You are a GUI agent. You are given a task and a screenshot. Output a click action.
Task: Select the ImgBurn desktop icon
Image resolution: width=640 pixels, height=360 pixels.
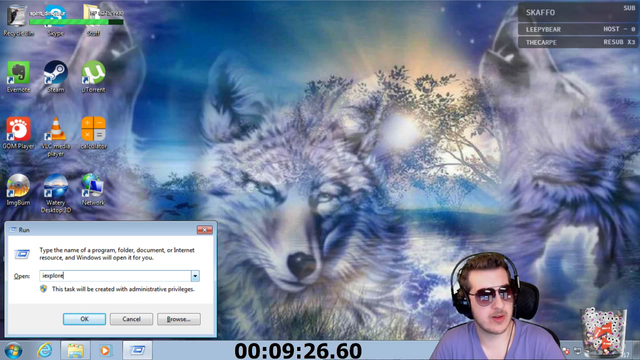point(18,189)
